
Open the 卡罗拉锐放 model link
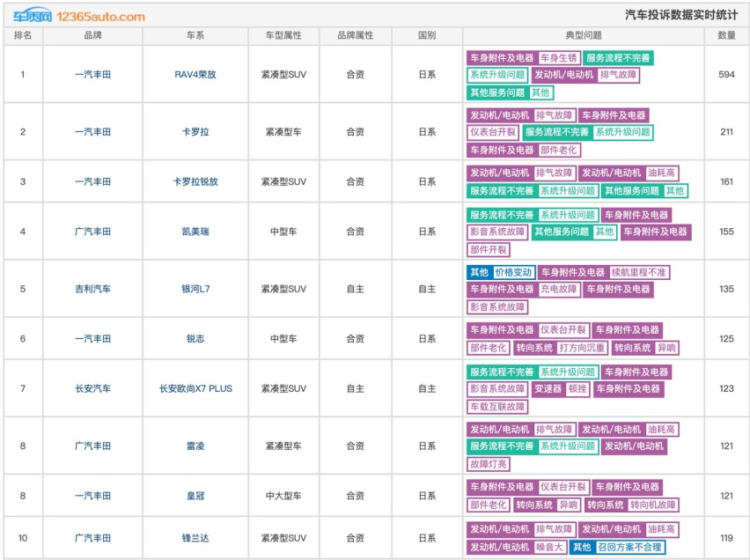coord(195,182)
